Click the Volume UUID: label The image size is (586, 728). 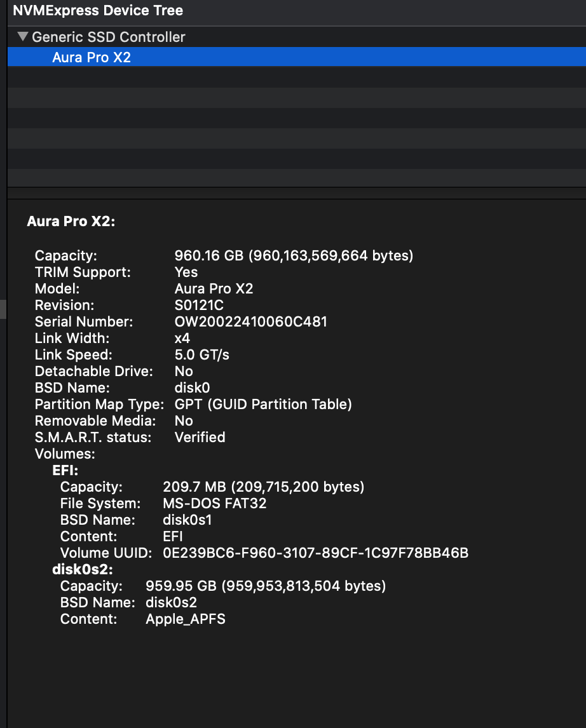(106, 553)
